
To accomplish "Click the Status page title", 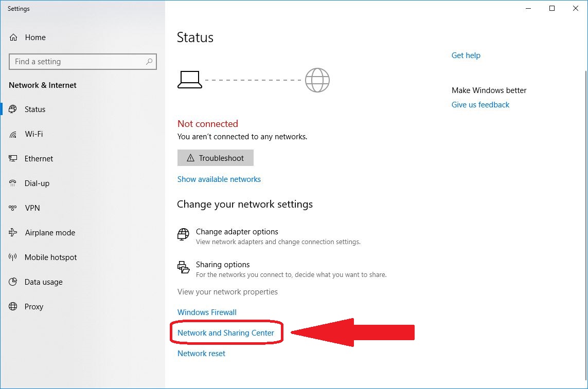I will pos(195,38).
